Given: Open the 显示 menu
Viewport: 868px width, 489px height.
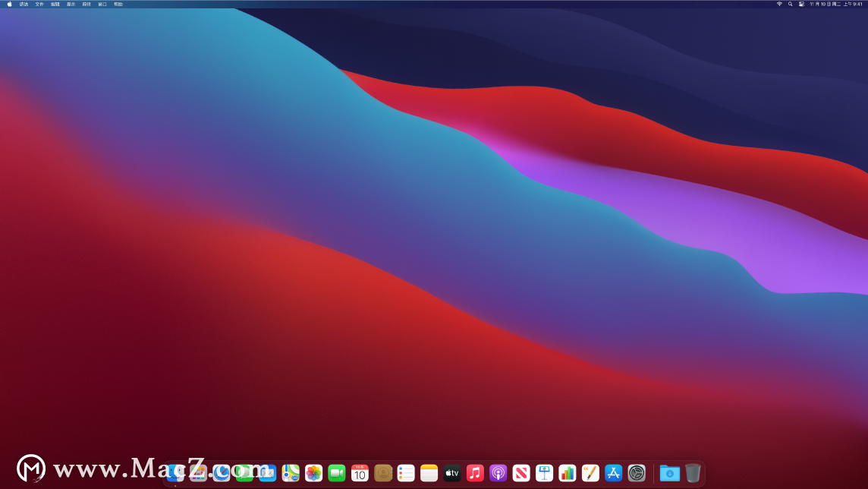Looking at the screenshot, I should click(71, 4).
